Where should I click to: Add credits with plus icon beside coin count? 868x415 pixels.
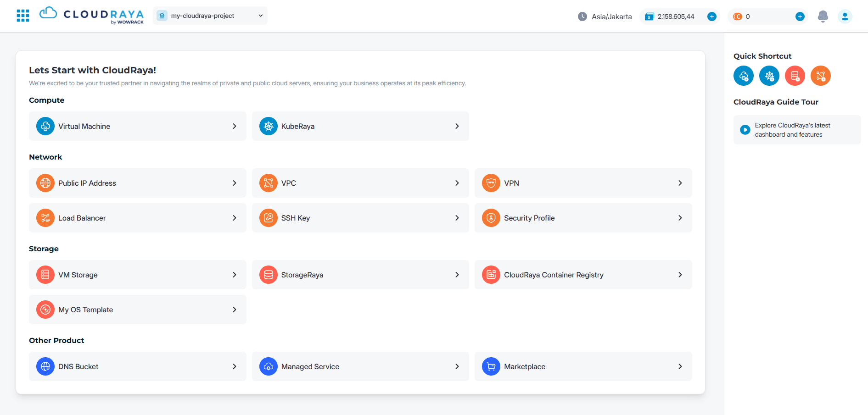coord(800,17)
